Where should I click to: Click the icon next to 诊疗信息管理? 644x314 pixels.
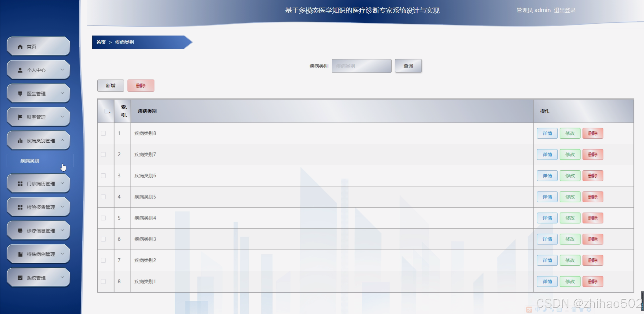tap(20, 231)
